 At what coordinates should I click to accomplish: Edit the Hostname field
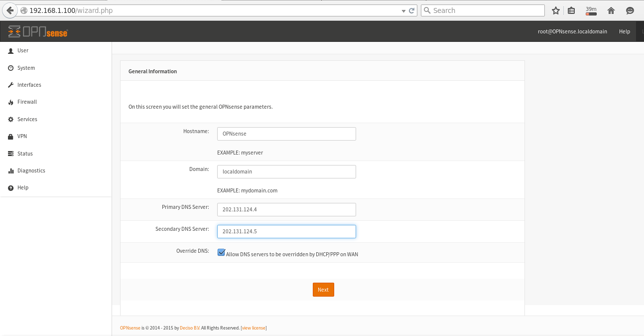click(286, 134)
